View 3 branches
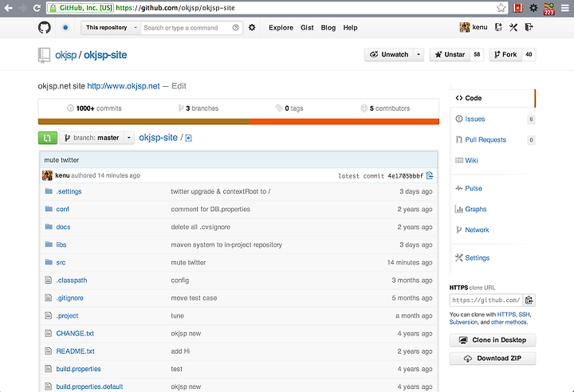574x392 pixels. point(198,108)
